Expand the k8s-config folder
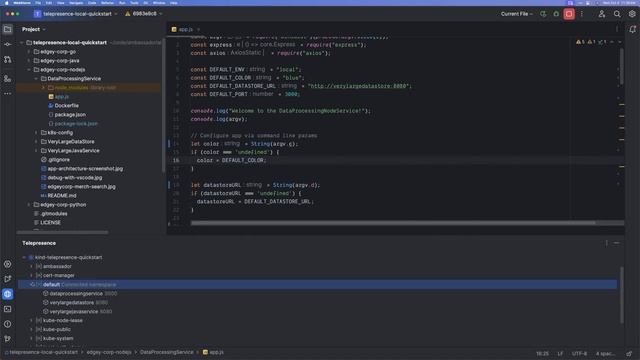This screenshot has height=360, width=640. (36, 133)
